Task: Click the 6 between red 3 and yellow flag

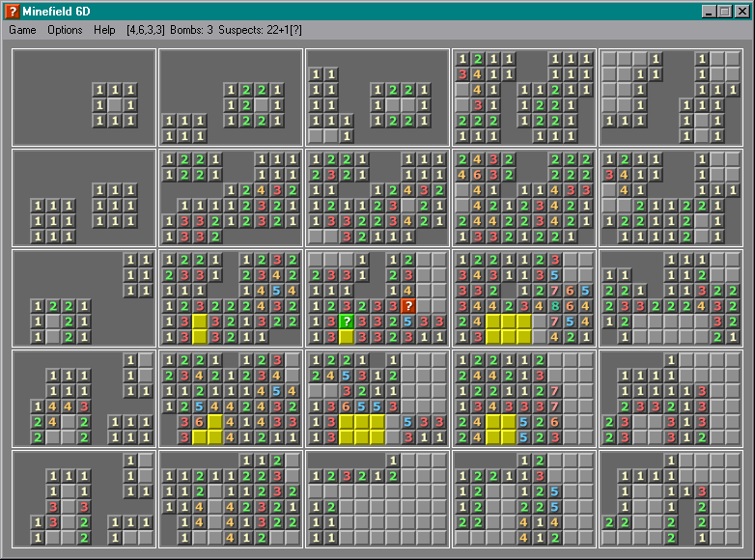Action: 200,422
